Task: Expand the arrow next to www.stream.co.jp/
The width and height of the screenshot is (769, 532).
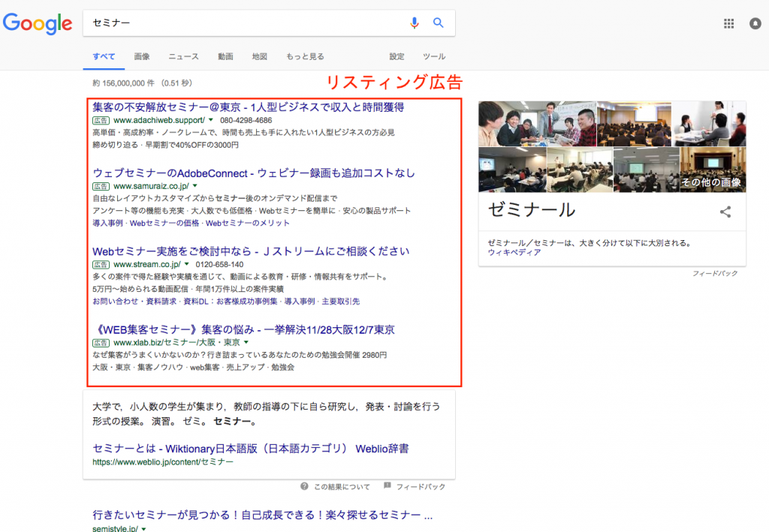Action: (x=186, y=265)
